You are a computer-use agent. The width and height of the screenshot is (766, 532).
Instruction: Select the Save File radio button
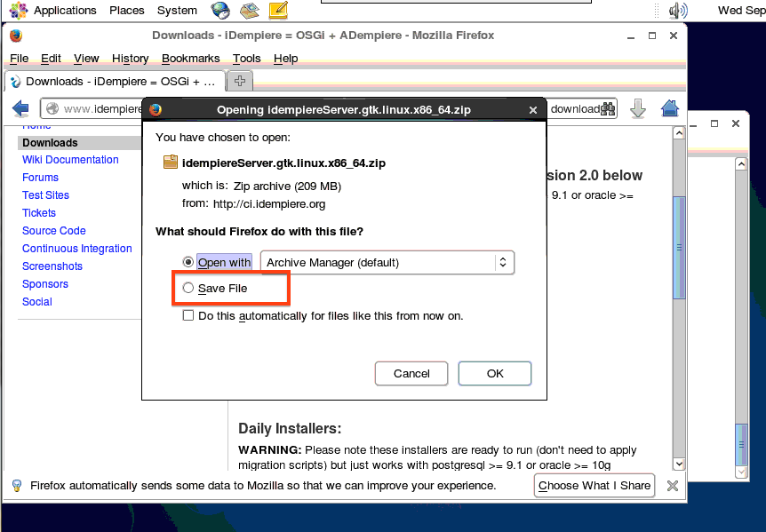[188, 288]
